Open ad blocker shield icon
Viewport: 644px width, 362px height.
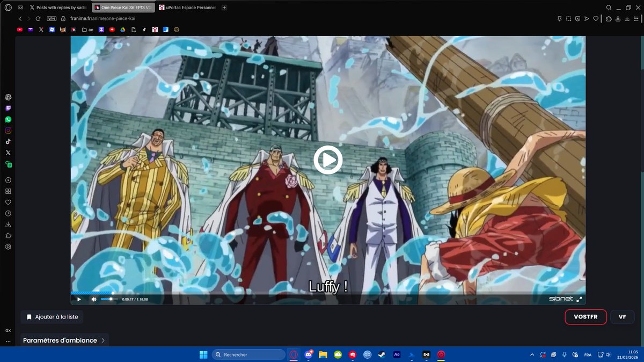click(577, 18)
